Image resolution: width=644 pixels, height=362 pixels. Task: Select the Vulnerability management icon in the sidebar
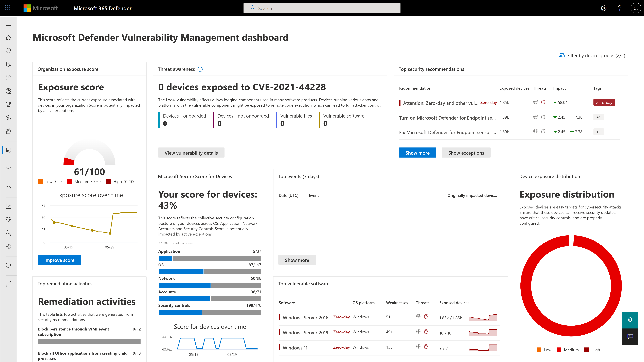pos(8,150)
